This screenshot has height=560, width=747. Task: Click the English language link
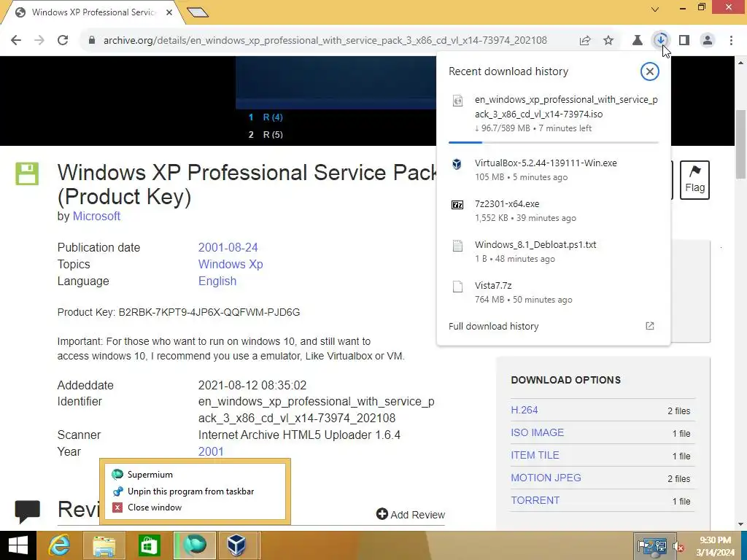217,281
